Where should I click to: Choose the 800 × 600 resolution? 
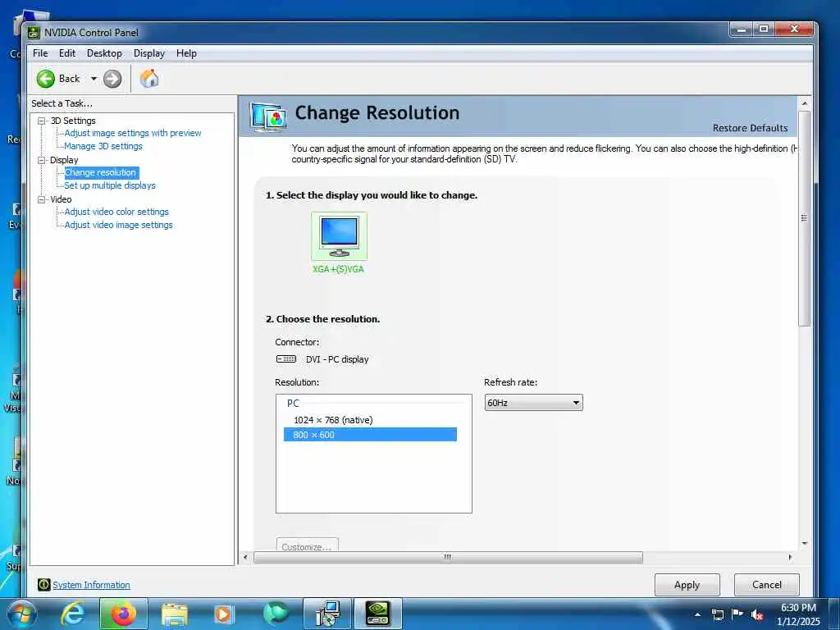pos(370,435)
